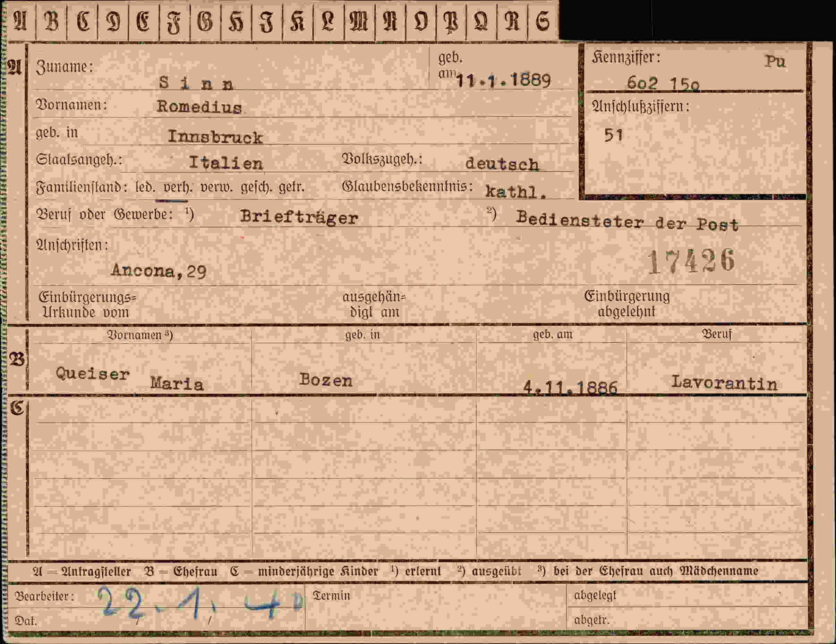836x644 pixels.
Task: Click the surname 'S i n n'
Action: pos(196,83)
